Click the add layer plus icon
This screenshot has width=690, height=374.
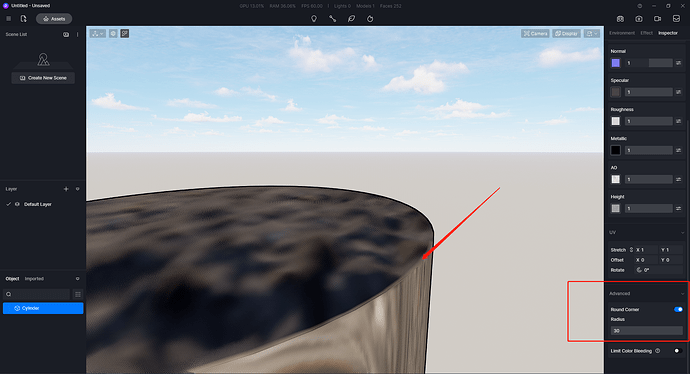click(66, 189)
